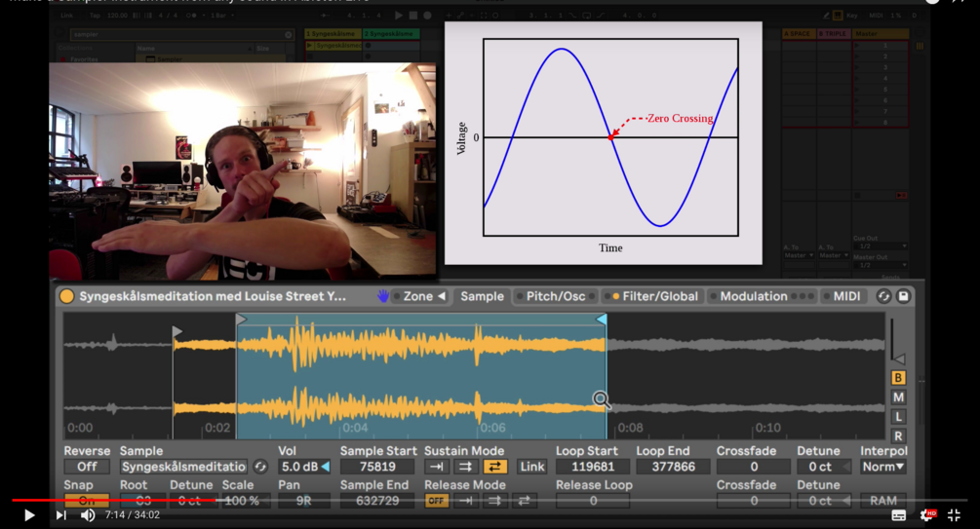Click the Loop End value 377866
980x529 pixels.
coord(673,467)
